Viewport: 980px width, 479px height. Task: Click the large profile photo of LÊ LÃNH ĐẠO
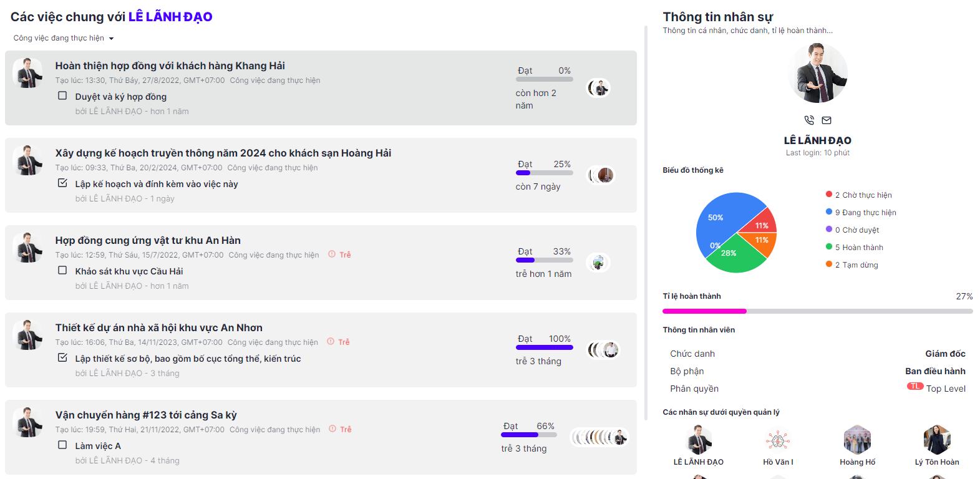coord(818,73)
